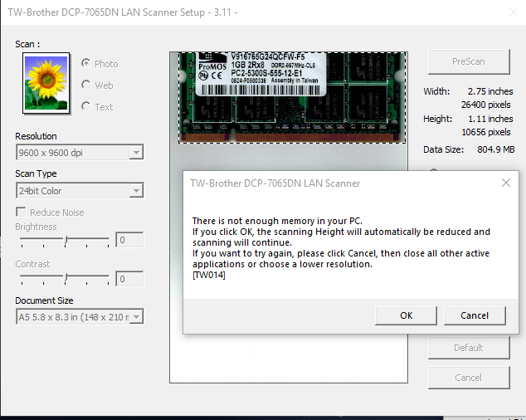Click the scanned RAM module preview image
This screenshot has height=420, width=526.
tap(292, 97)
